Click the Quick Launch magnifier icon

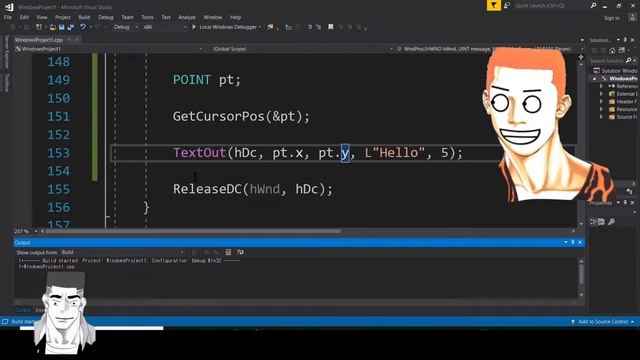593,5
